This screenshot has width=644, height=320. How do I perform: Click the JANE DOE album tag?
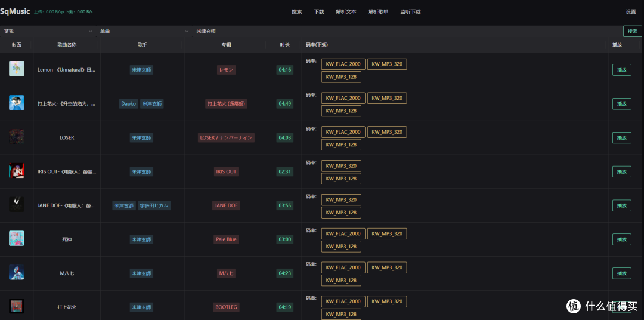tap(227, 205)
